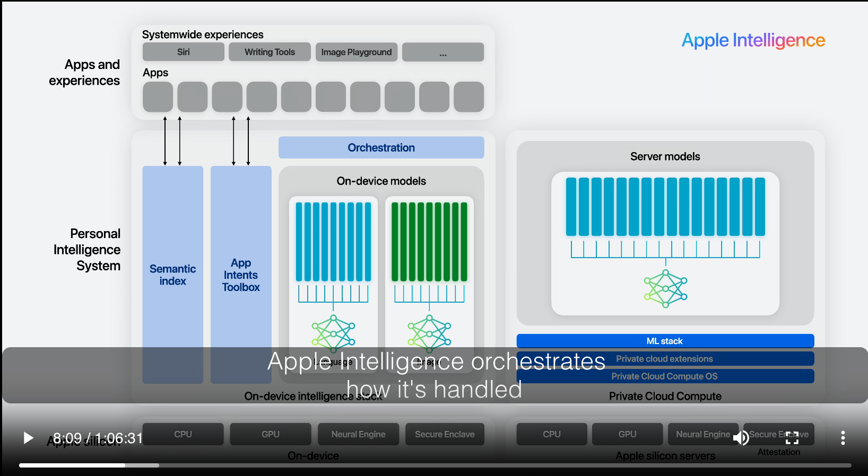Image resolution: width=868 pixels, height=476 pixels.
Task: Click the on-device Neural Engine block
Action: [x=358, y=434]
